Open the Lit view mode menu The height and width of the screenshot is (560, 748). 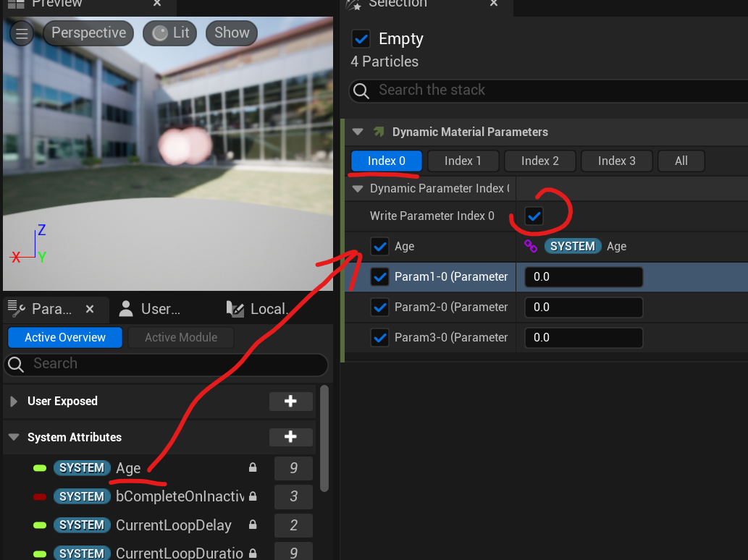(x=170, y=33)
